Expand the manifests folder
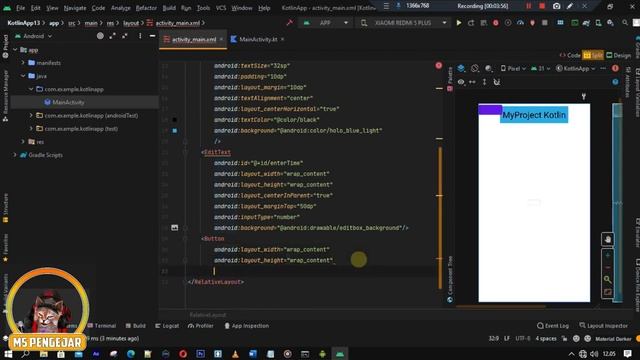640x360 pixels. click(23, 63)
